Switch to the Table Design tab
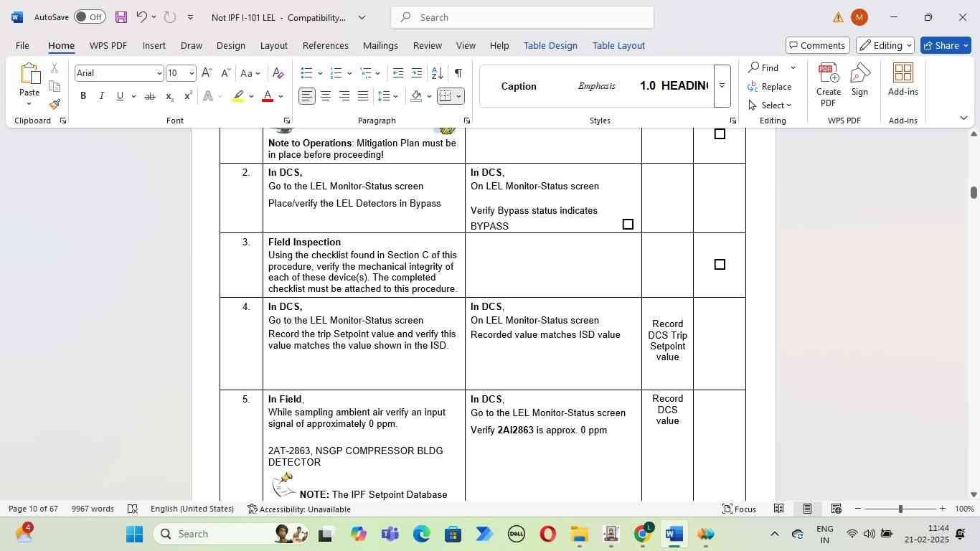Viewport: 980px width, 551px height. [550, 45]
